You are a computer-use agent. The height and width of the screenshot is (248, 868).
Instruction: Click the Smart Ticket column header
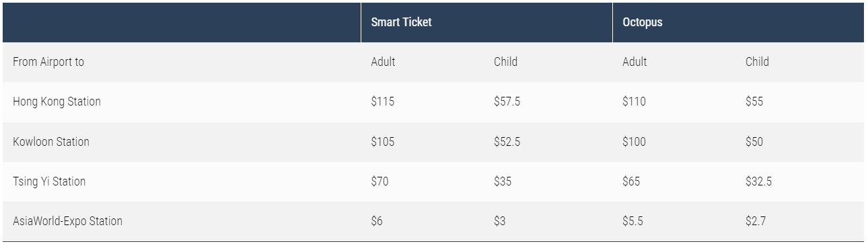coord(401,22)
